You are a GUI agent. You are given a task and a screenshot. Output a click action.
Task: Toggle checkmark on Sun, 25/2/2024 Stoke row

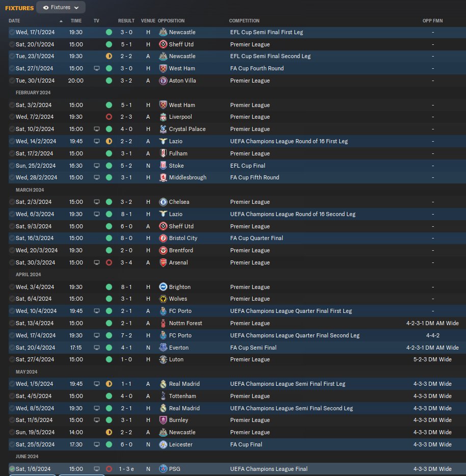click(x=12, y=166)
